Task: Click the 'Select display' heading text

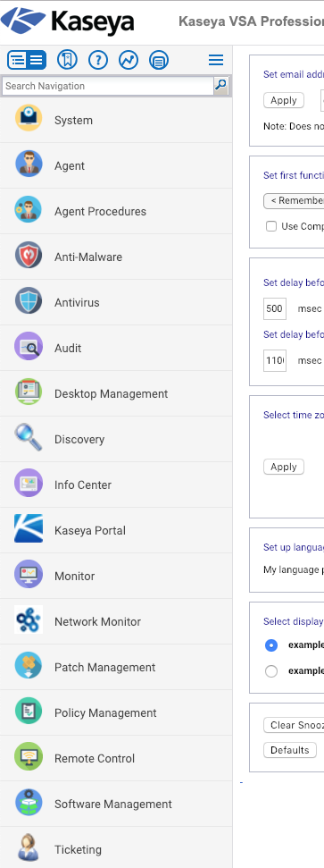Action: coord(294,621)
